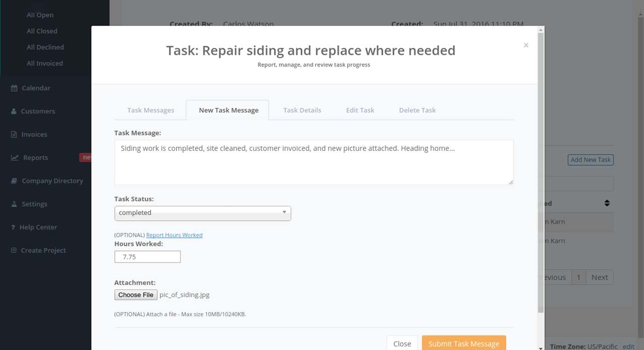This screenshot has width=644, height=350.
Task: Open the Task Details tab
Action: click(x=302, y=110)
